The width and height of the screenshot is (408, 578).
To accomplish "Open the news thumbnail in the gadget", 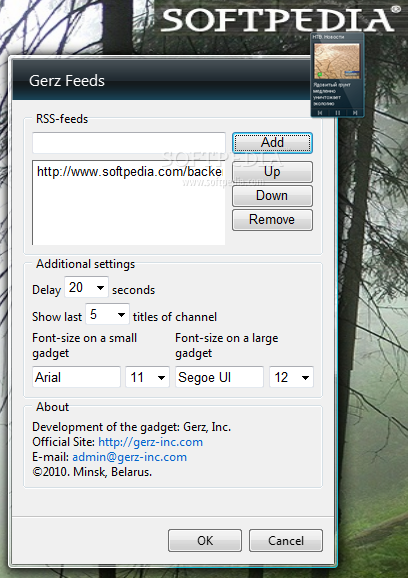I will [336, 61].
